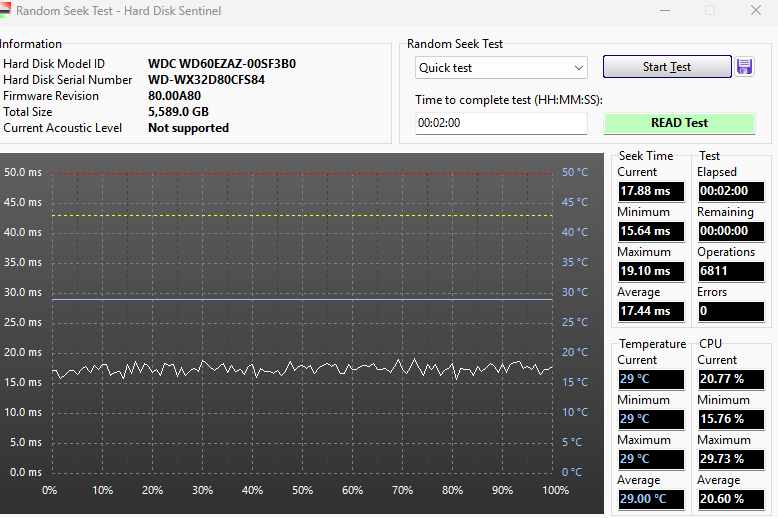Open the Quick test type dropdown
Screen dimensions: 778x518
[501, 68]
